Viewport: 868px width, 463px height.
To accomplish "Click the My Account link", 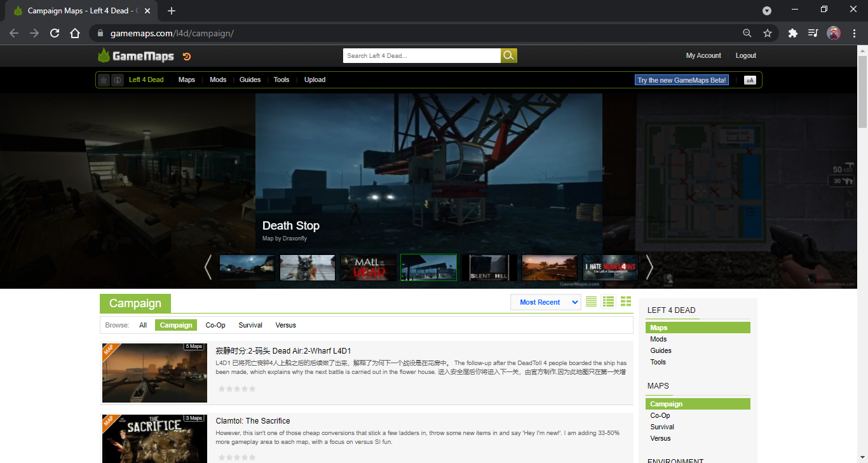I will (703, 56).
